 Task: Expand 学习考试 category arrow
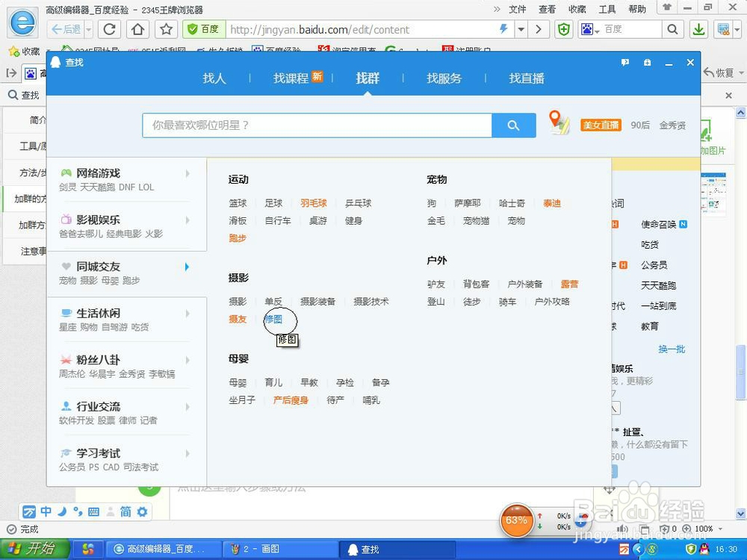tap(187, 453)
